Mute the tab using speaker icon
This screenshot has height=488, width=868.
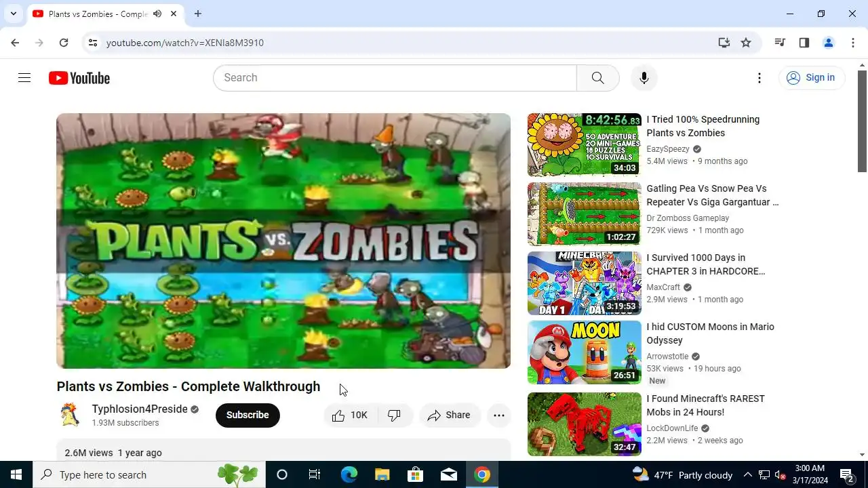(157, 14)
